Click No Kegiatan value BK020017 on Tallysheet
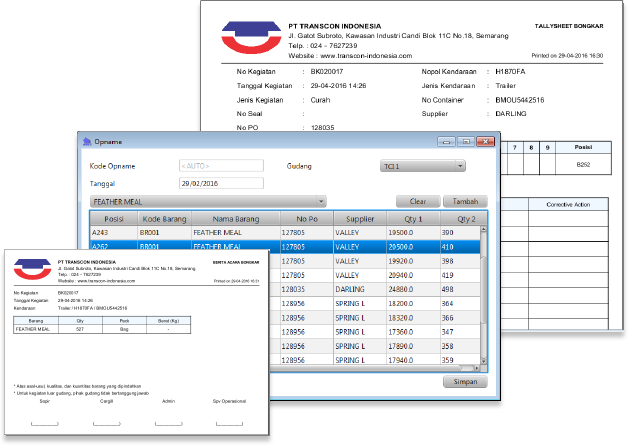Image resolution: width=628 pixels, height=445 pixels. (327, 72)
